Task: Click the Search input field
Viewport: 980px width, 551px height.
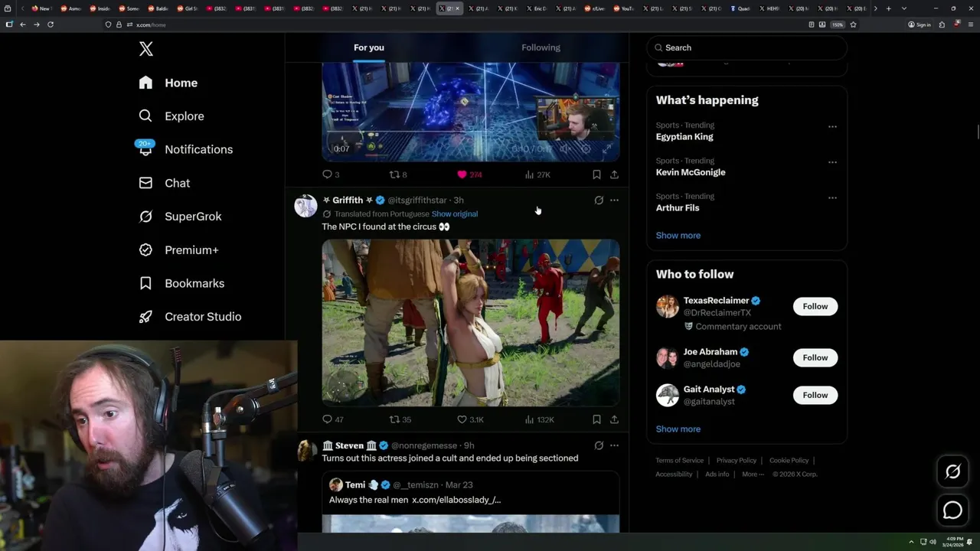Action: (x=746, y=47)
